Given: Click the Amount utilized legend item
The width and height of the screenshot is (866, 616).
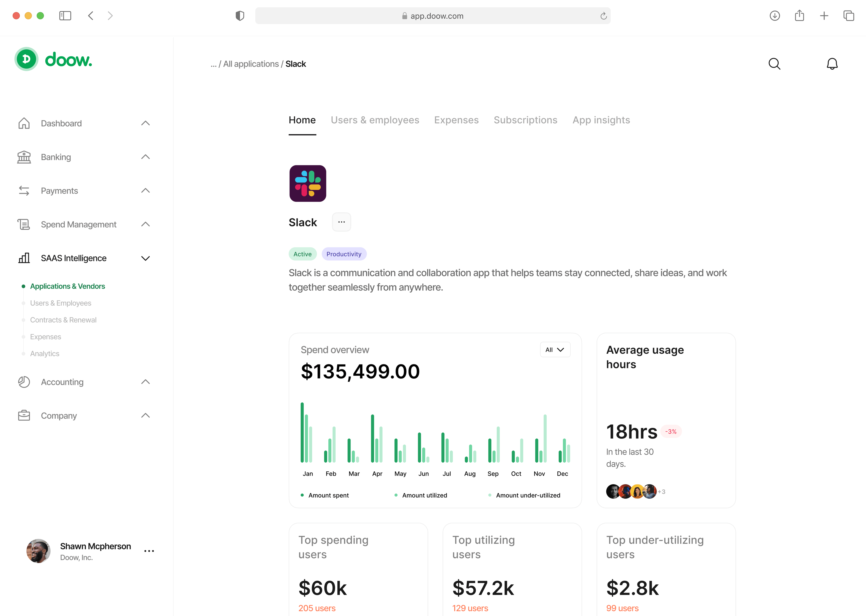Looking at the screenshot, I should click(x=421, y=495).
